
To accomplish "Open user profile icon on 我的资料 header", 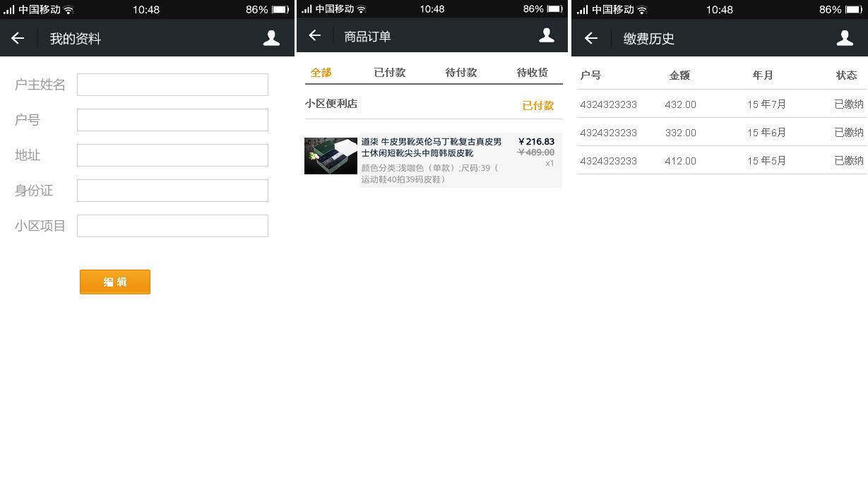I will (x=271, y=39).
